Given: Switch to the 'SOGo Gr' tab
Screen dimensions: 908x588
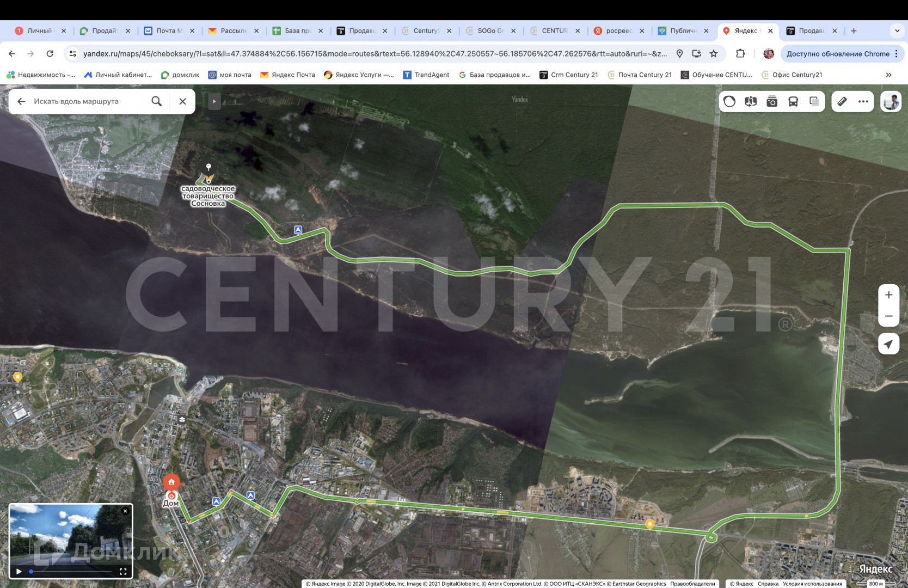Looking at the screenshot, I should (x=489, y=31).
